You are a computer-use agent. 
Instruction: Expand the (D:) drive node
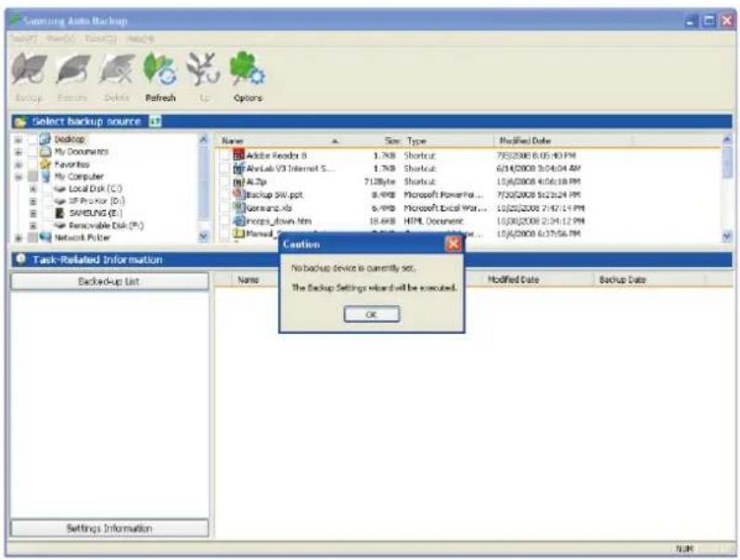point(33,201)
